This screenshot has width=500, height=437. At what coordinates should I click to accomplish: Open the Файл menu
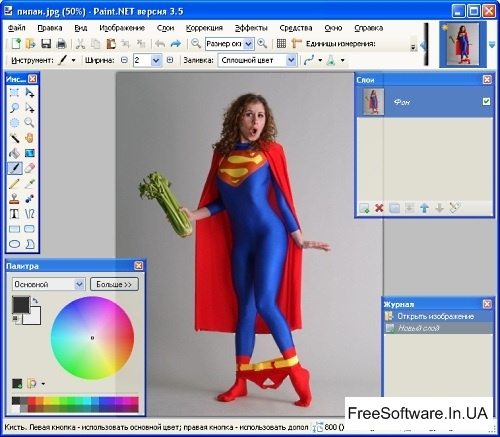[17, 28]
